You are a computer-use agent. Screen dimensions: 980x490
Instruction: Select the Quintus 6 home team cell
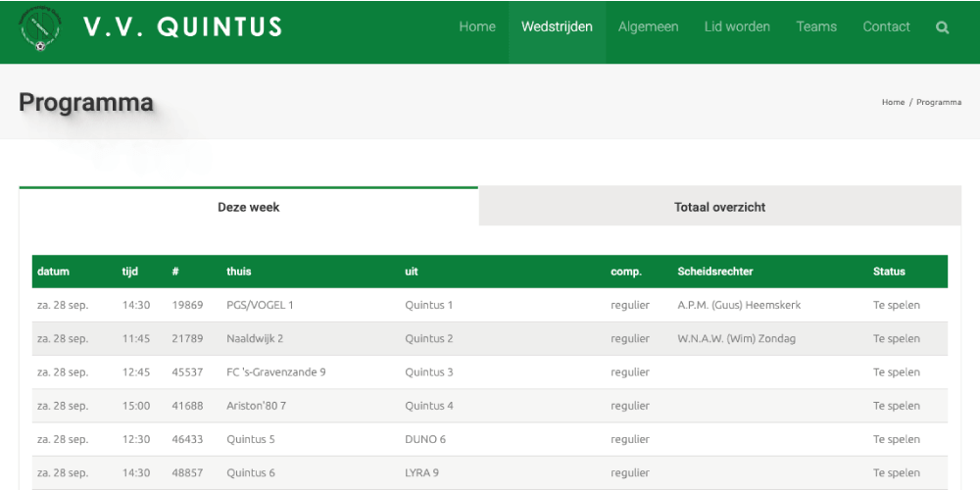coord(251,472)
